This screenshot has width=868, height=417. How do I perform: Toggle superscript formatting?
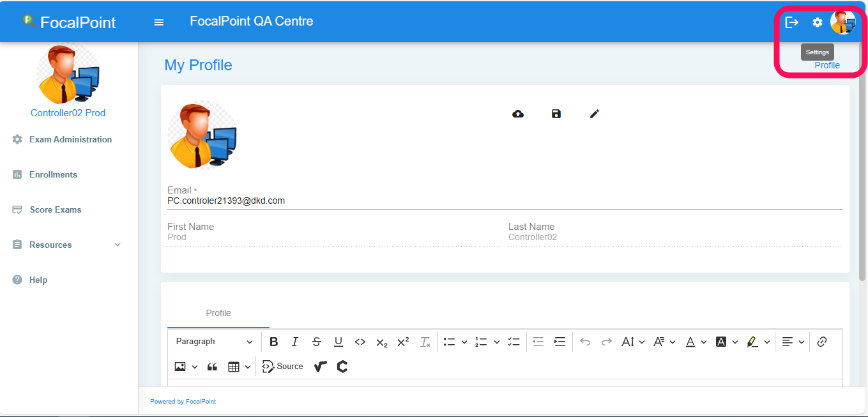403,342
